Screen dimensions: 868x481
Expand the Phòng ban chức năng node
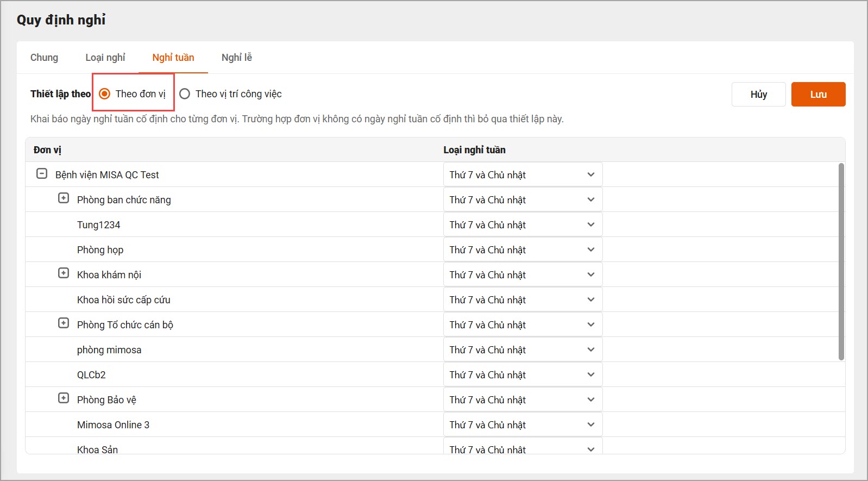pyautogui.click(x=64, y=198)
